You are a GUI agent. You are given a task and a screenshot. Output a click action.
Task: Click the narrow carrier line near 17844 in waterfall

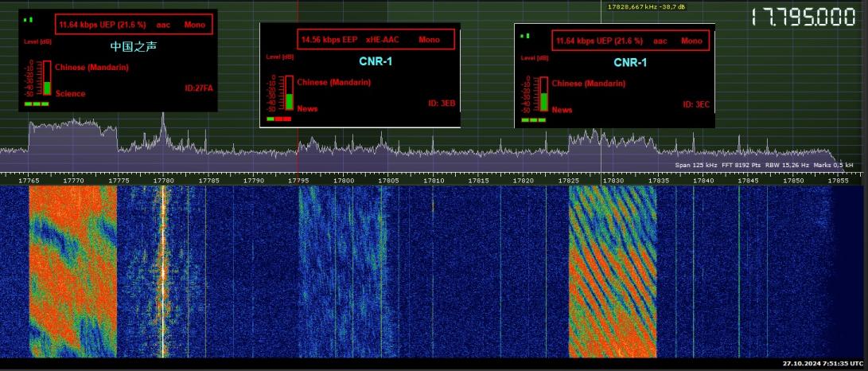tap(738, 271)
